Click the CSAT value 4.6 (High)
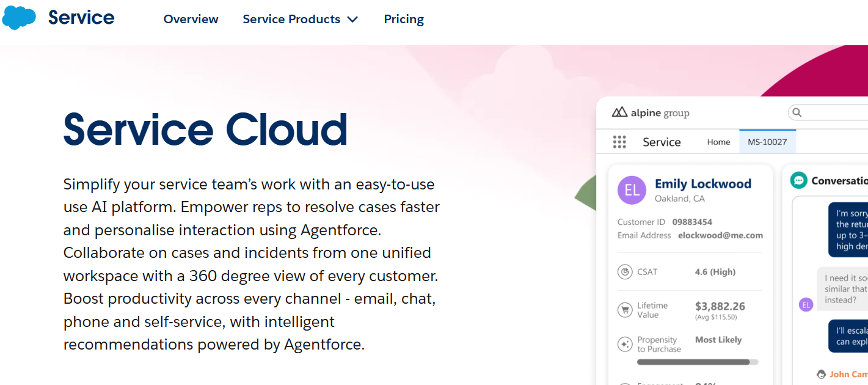This screenshot has height=385, width=868. point(715,272)
